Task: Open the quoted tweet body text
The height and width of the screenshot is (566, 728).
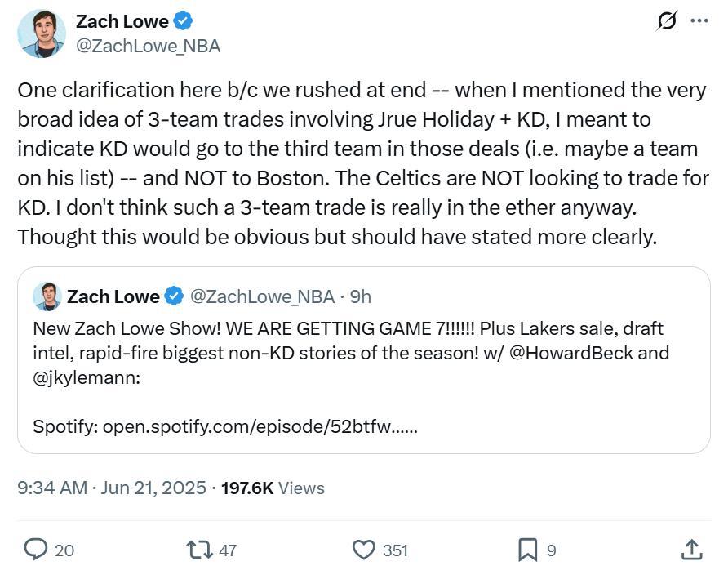Action: [x=351, y=353]
